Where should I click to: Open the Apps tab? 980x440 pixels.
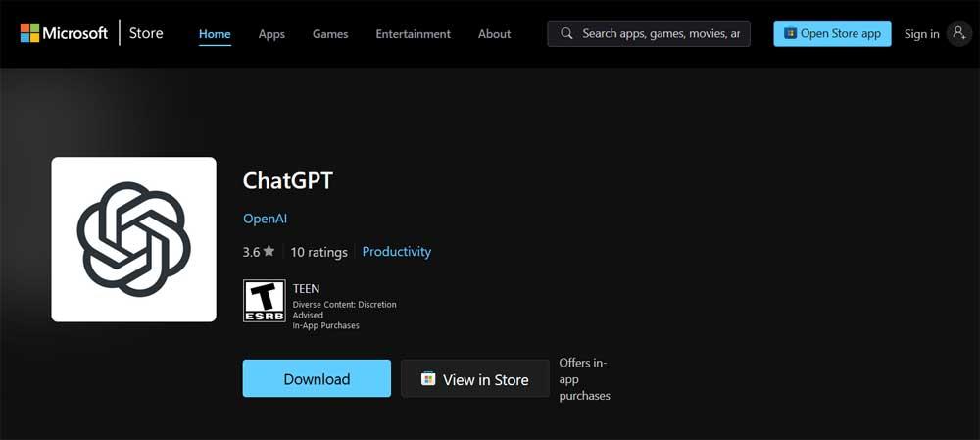pyautogui.click(x=271, y=34)
